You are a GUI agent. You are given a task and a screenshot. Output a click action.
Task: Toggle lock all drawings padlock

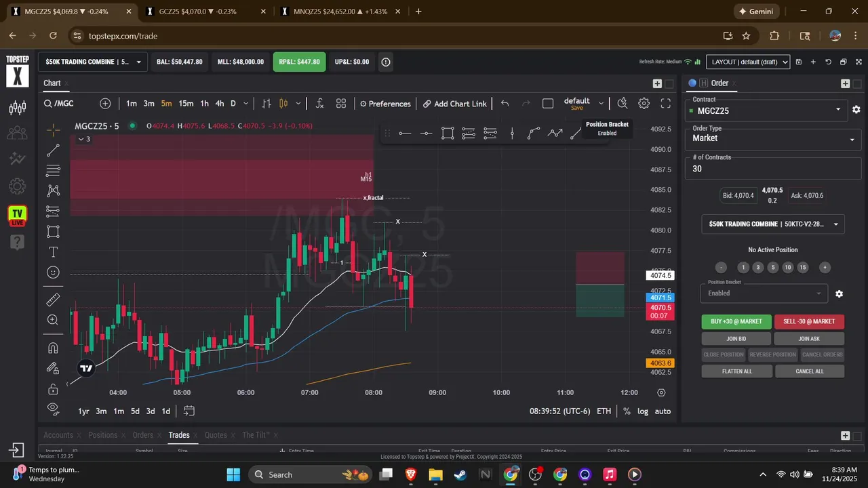pyautogui.click(x=53, y=389)
